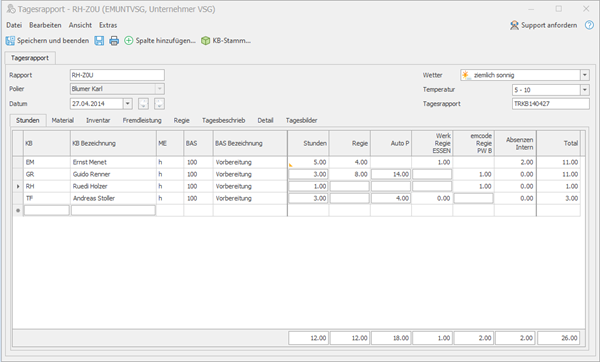This screenshot has height=362, width=600.
Task: Switch to the Fremdleistung tab
Action: 142,121
